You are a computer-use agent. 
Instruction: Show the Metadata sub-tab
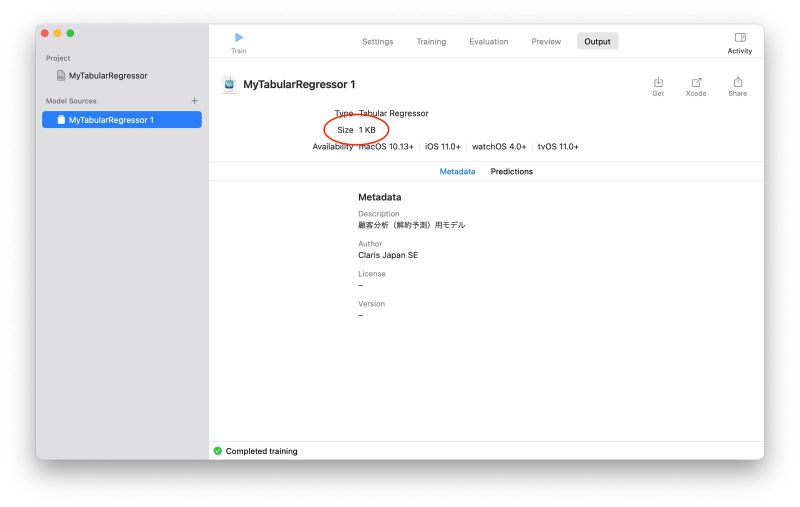[457, 171]
